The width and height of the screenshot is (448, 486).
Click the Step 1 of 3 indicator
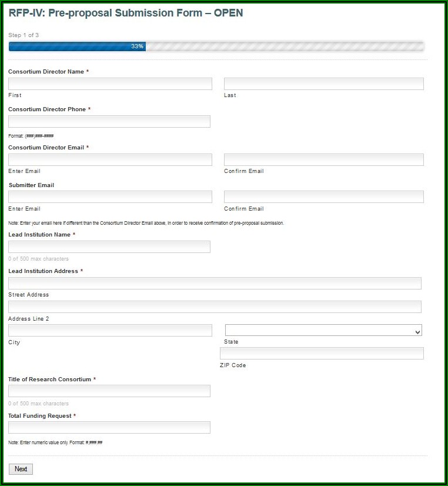pyautogui.click(x=24, y=35)
